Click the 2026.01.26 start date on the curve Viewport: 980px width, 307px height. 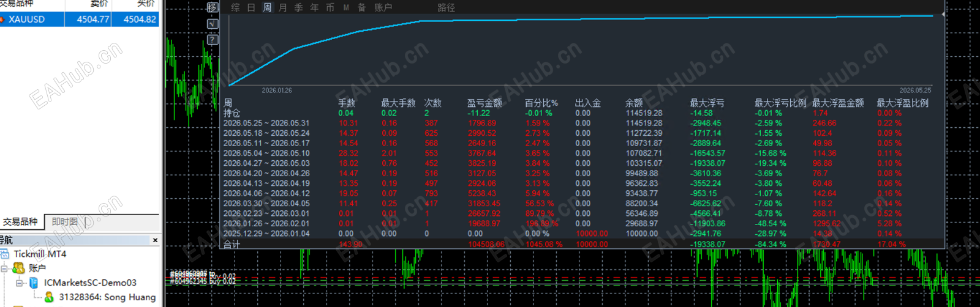277,91
